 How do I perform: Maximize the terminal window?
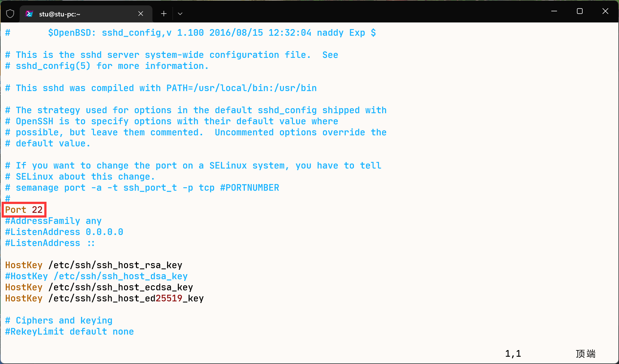(x=580, y=11)
